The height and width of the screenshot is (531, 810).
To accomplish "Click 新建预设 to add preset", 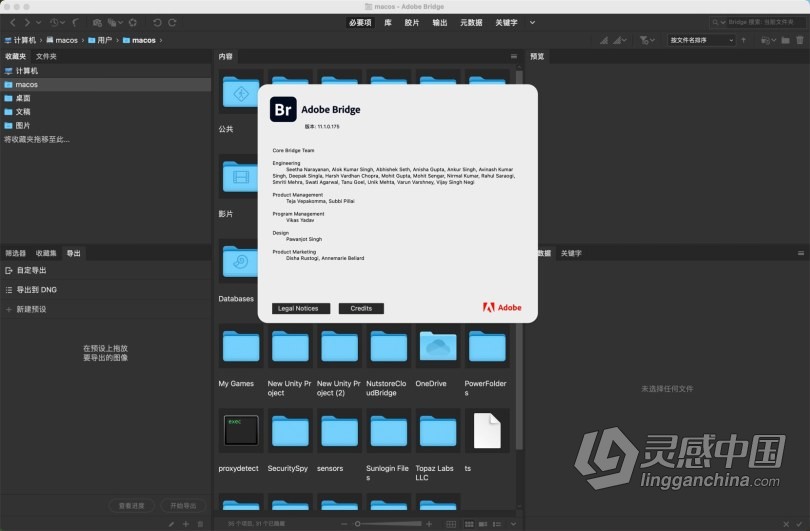I will point(106,309).
